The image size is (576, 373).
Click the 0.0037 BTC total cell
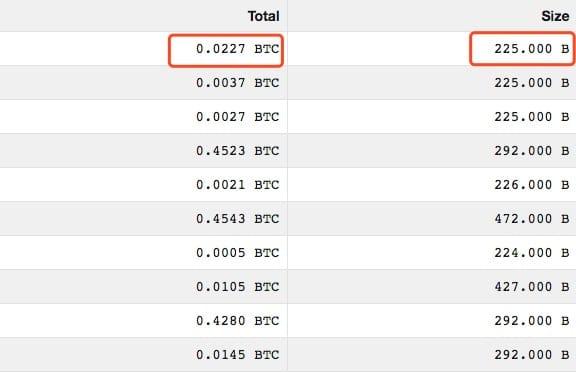(x=238, y=83)
